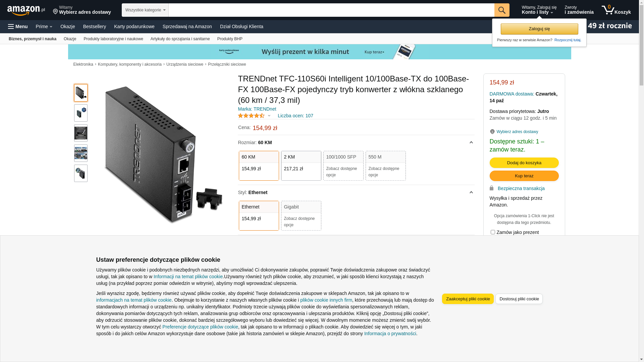The width and height of the screenshot is (644, 362).
Task: Open the hamburger Menu icon
Action: pyautogui.click(x=11, y=26)
